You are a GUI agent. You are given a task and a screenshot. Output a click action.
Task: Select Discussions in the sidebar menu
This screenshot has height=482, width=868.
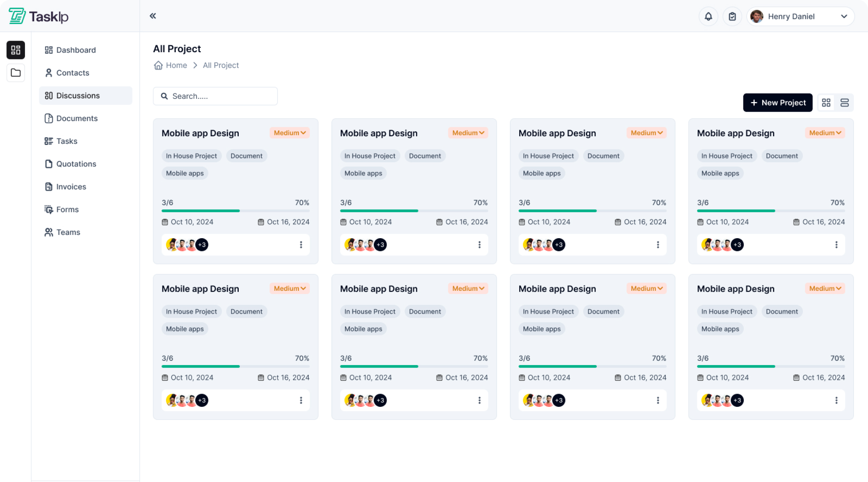[x=78, y=96]
